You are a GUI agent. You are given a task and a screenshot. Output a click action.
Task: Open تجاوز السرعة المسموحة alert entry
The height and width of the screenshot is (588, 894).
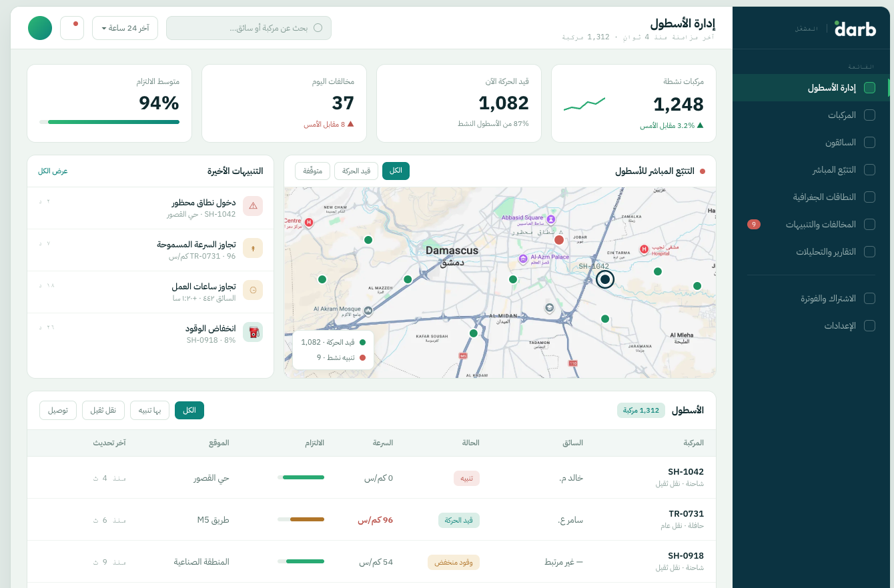click(151, 250)
